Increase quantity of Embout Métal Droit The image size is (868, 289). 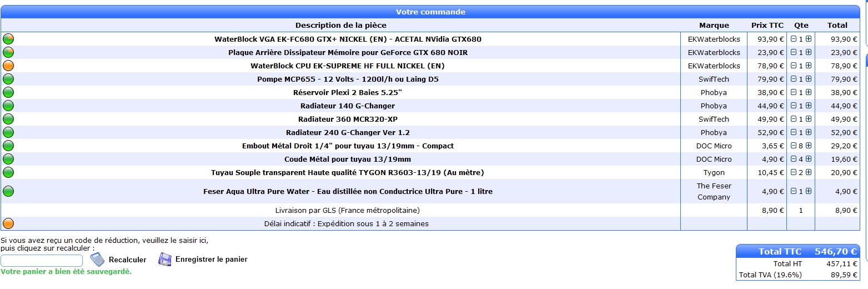click(x=809, y=146)
